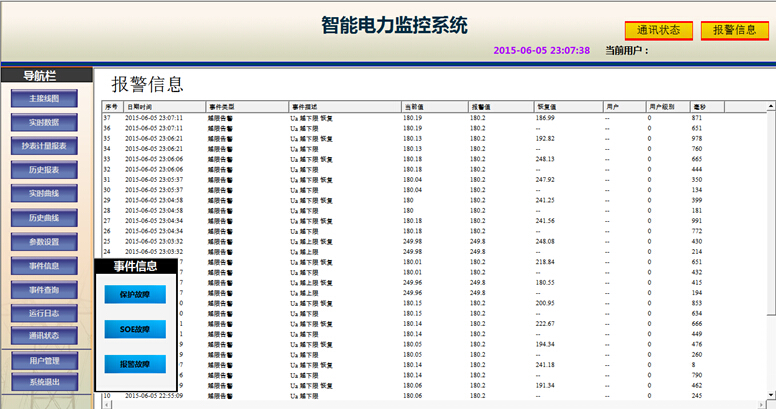Open the 运行日志 log page
776x409 pixels.
pyautogui.click(x=44, y=313)
